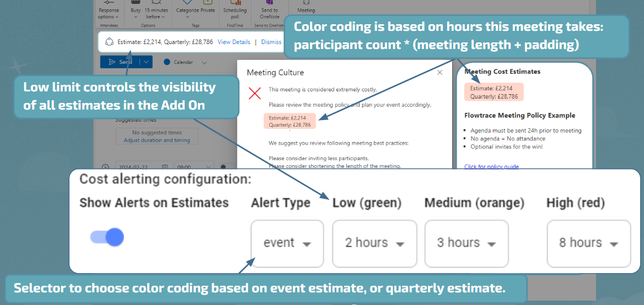Click the 'Flowtrace Meeting Policy Example' heading
This screenshot has width=644, height=305.
519,115
